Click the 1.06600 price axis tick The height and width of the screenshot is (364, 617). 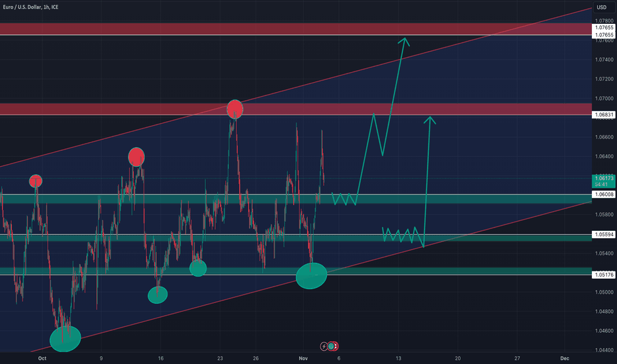click(604, 138)
